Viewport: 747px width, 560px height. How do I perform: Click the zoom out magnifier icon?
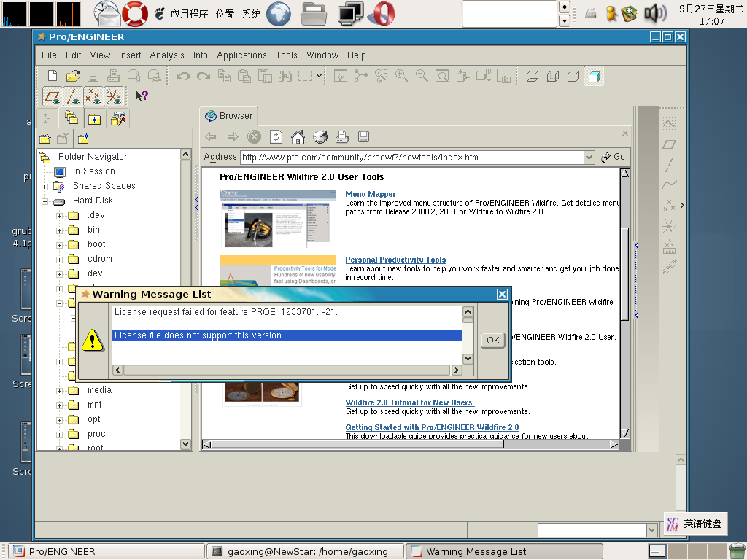point(422,76)
